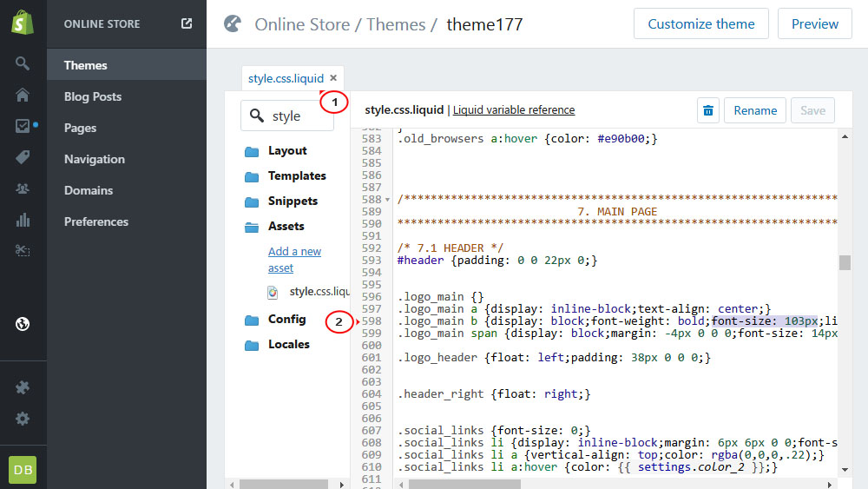Select the Online Store globe icon
This screenshot has height=489, width=868.
click(23, 324)
